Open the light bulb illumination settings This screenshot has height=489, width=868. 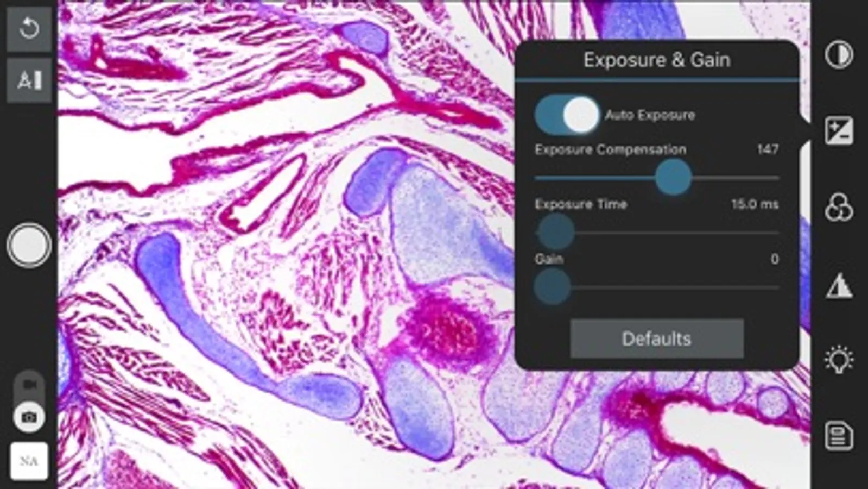pos(839,360)
